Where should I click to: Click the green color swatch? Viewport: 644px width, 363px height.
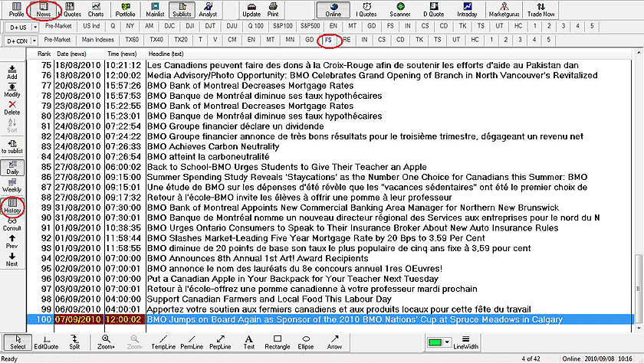[435, 342]
